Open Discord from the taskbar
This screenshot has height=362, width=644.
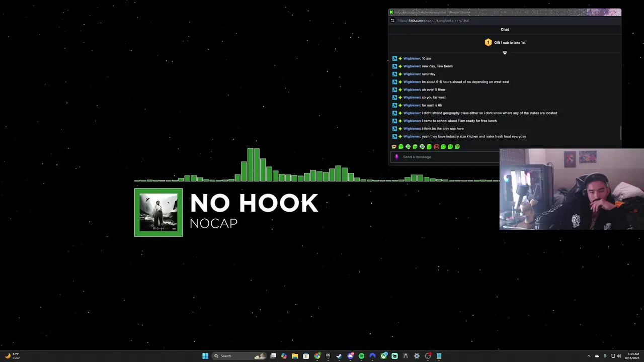click(x=351, y=356)
